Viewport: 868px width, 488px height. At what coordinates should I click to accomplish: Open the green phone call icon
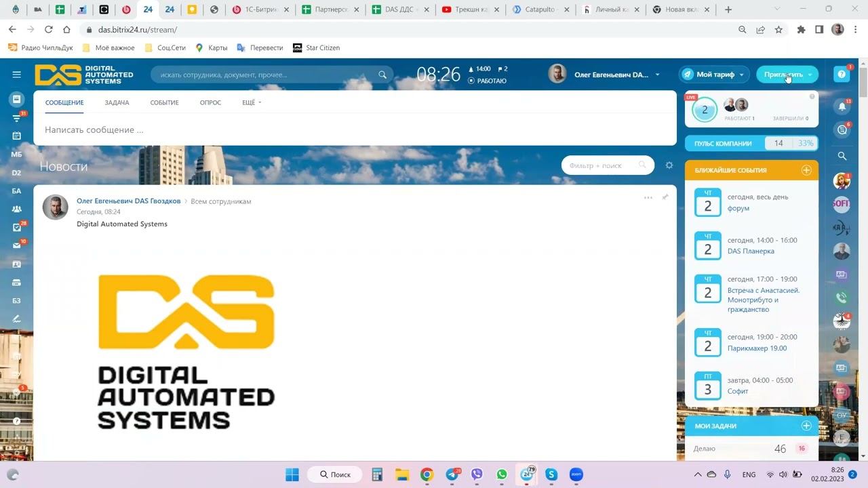842,297
